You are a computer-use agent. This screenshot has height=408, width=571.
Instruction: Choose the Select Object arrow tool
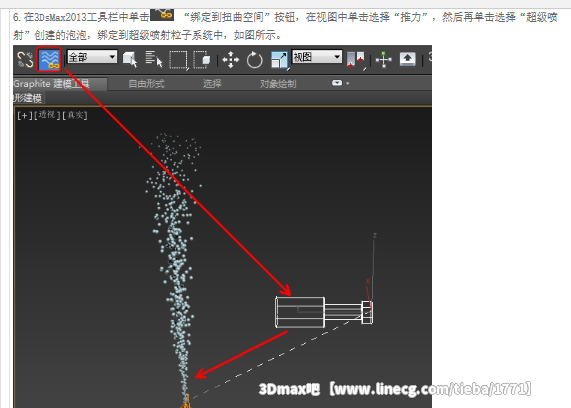(x=130, y=59)
